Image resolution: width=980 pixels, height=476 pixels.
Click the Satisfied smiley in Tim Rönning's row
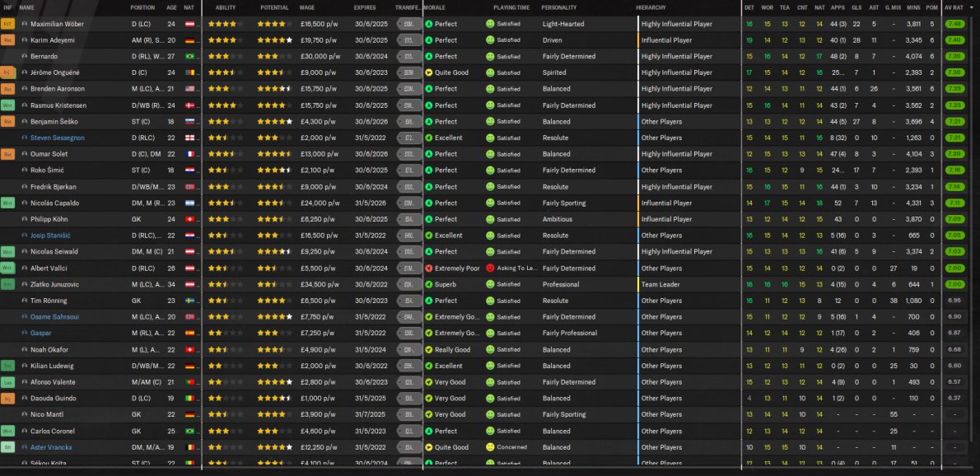[490, 301]
